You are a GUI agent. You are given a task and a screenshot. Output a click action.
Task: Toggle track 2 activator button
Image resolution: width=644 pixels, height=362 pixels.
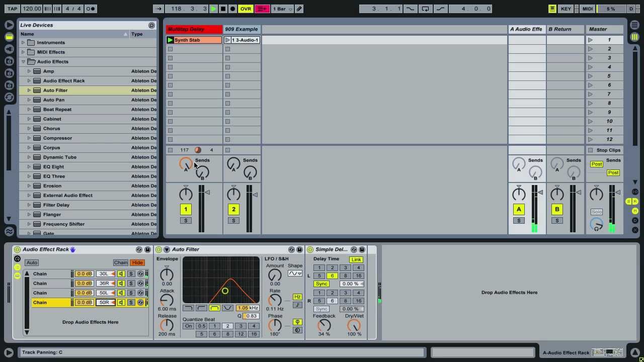click(233, 210)
